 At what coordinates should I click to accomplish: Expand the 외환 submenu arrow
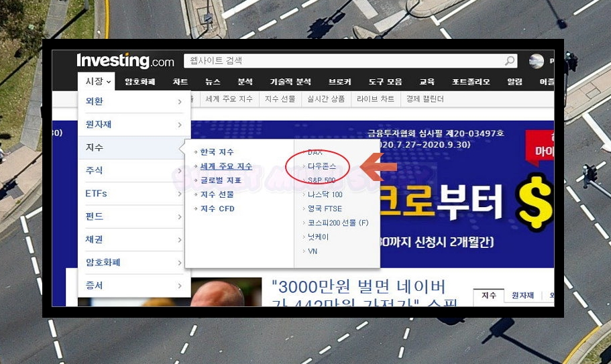pos(180,102)
